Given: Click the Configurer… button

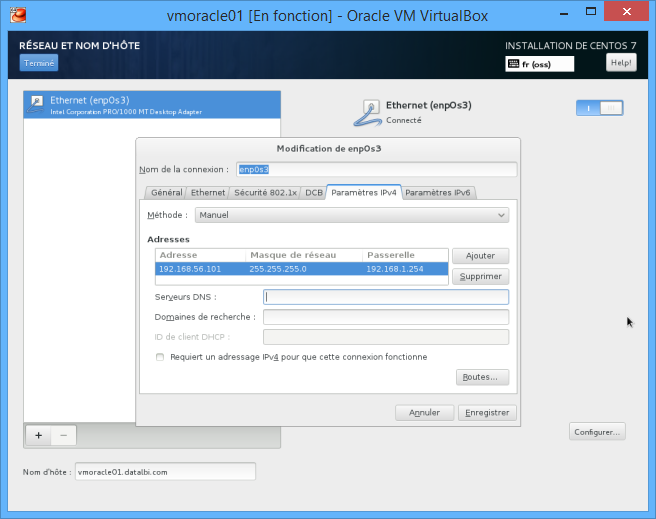Looking at the screenshot, I should tap(597, 432).
